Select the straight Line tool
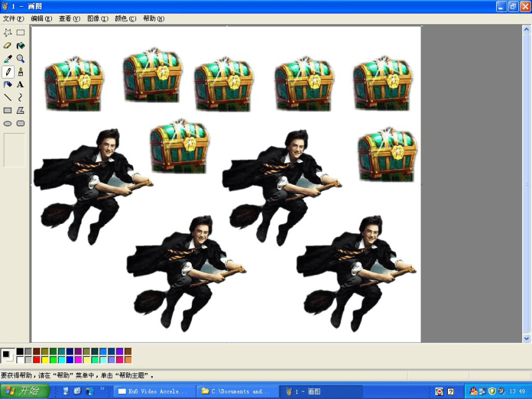This screenshot has width=532, height=399. pyautogui.click(x=7, y=98)
